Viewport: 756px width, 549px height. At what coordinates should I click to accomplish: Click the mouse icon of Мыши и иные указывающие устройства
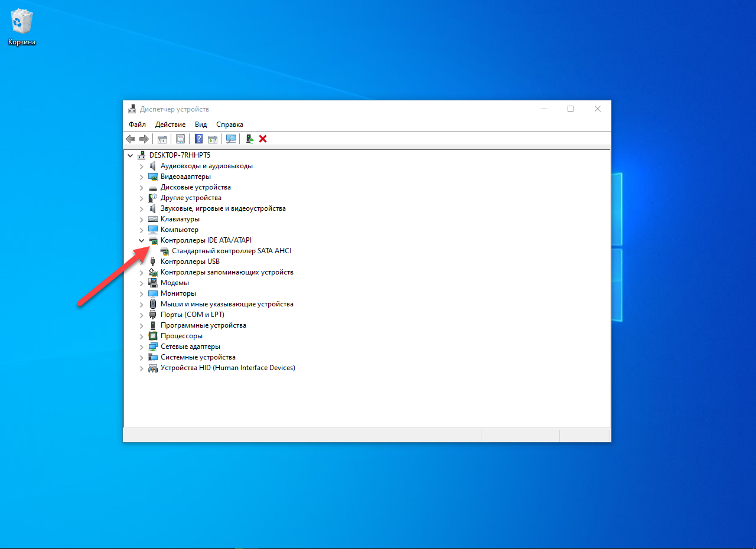153,304
